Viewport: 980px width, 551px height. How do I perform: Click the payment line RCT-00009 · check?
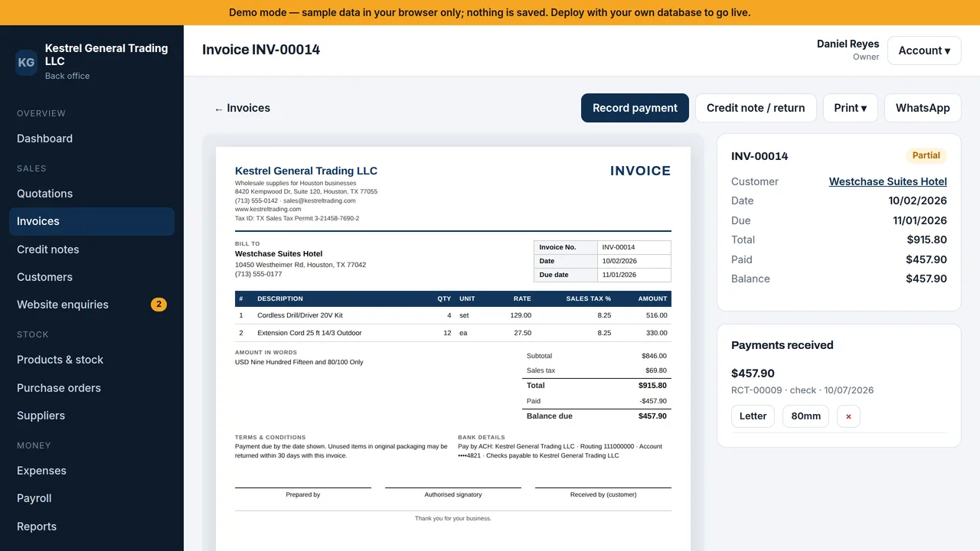pos(802,390)
